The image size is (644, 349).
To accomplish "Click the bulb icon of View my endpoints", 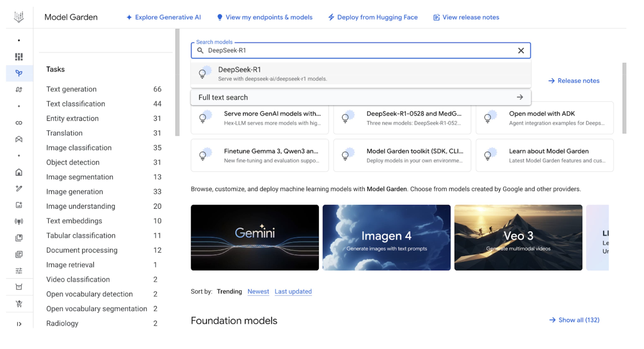I will coord(219,17).
